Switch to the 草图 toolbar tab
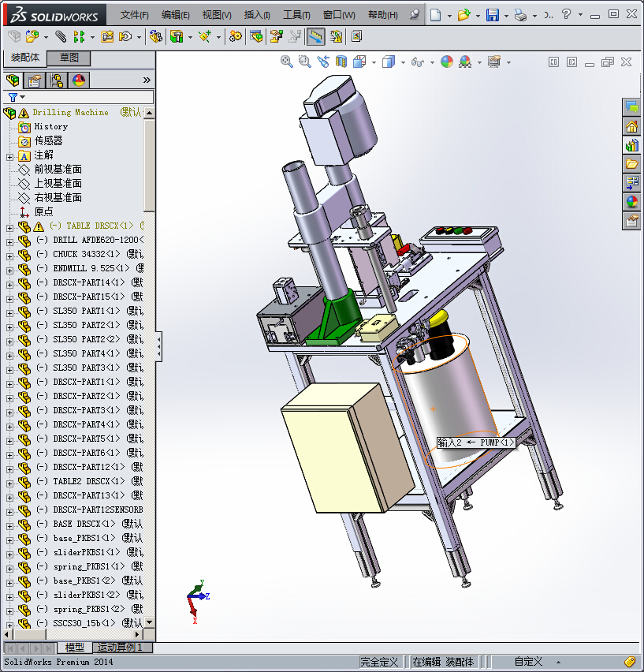The width and height of the screenshot is (644, 672). tap(69, 58)
